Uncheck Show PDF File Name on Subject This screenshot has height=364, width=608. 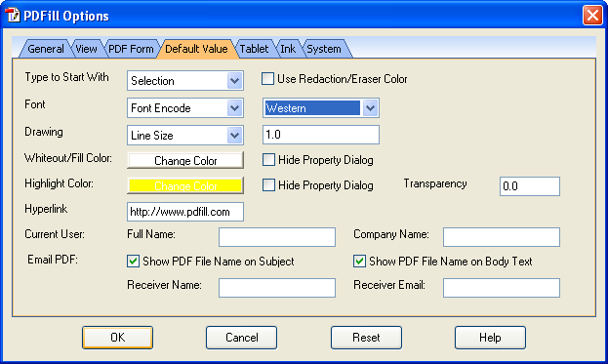(133, 262)
